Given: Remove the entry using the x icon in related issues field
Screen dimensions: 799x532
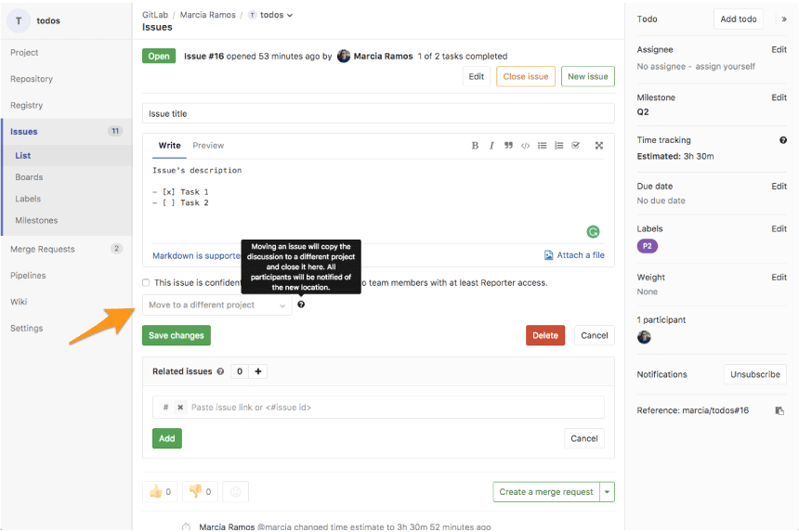Looking at the screenshot, I should coord(180,408).
